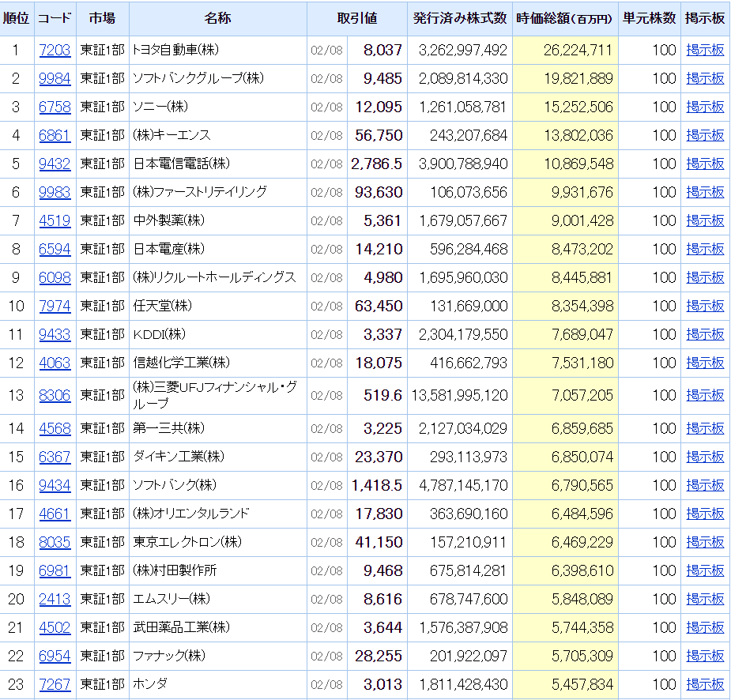Image resolution: width=731 pixels, height=700 pixels.
Task: Click the 発行済み株式数 column header
Action: pos(460,18)
